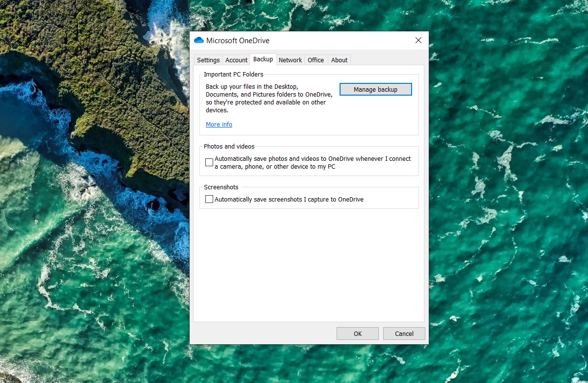Select the Backup tab
The width and height of the screenshot is (588, 383).
[263, 59]
